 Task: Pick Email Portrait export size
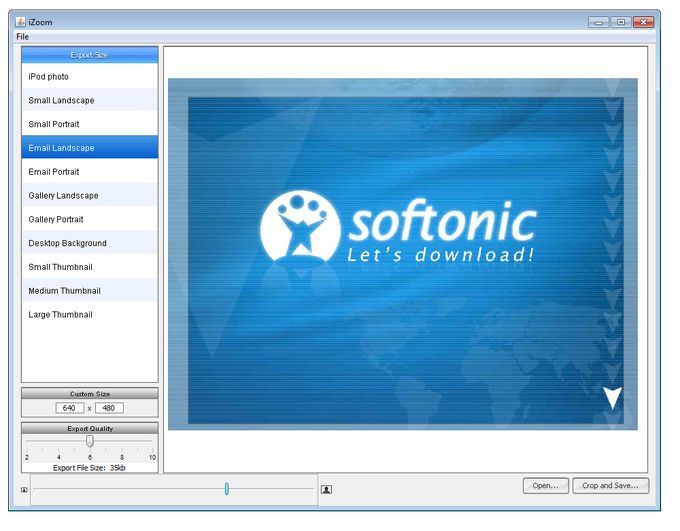coord(89,172)
